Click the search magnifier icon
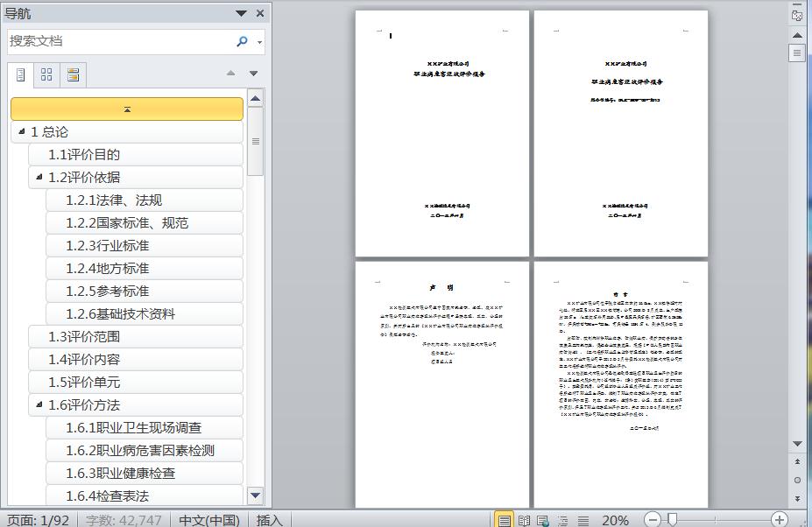Image resolution: width=812 pixels, height=527 pixels. pos(240,41)
